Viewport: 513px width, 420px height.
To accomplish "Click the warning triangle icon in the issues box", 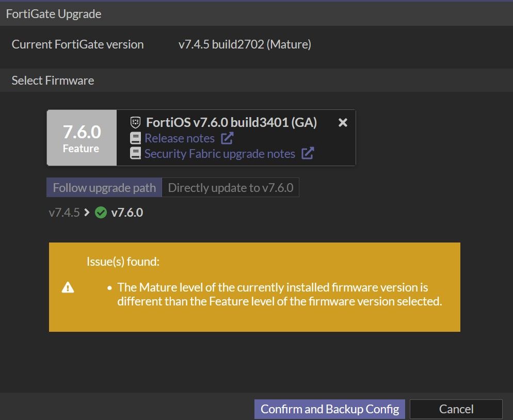I will pyautogui.click(x=68, y=287).
